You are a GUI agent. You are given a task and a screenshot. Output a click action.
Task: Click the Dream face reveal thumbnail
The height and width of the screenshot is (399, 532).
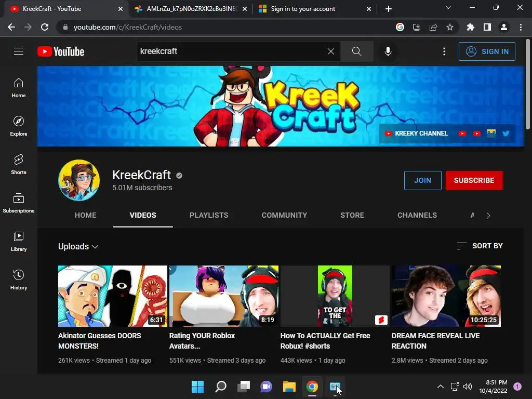446,296
